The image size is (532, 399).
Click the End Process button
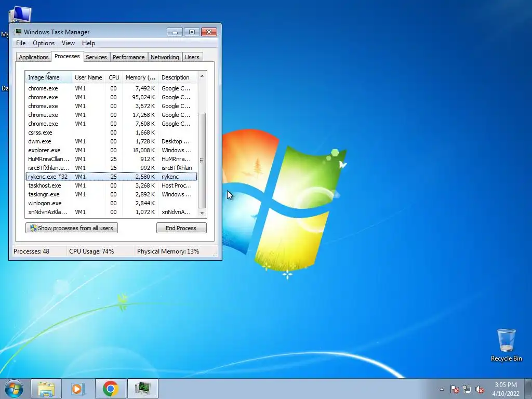click(x=181, y=228)
